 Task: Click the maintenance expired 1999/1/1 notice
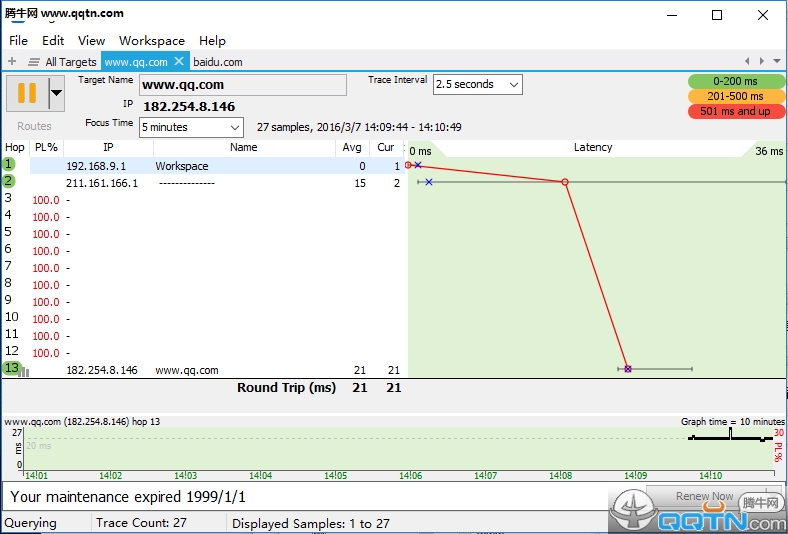[128, 497]
